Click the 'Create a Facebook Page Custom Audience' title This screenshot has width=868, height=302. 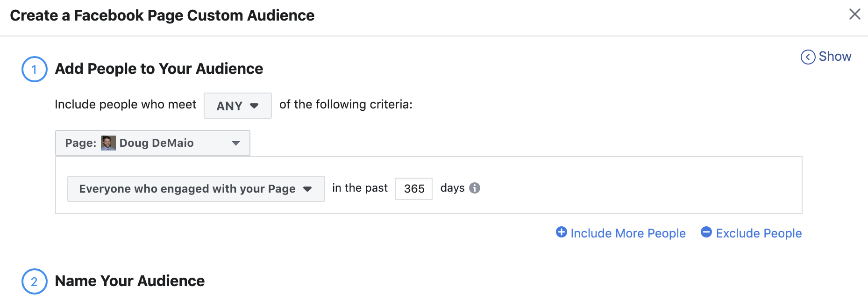(x=162, y=15)
